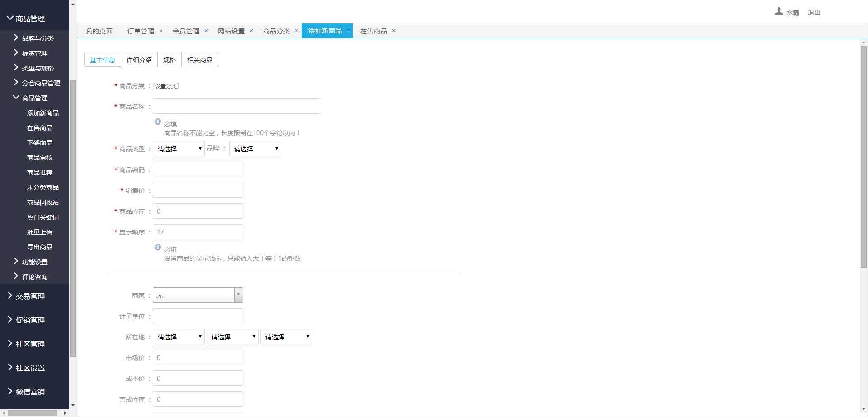Switch to 订单管理 tab
This screenshot has height=417, width=868.
[141, 31]
